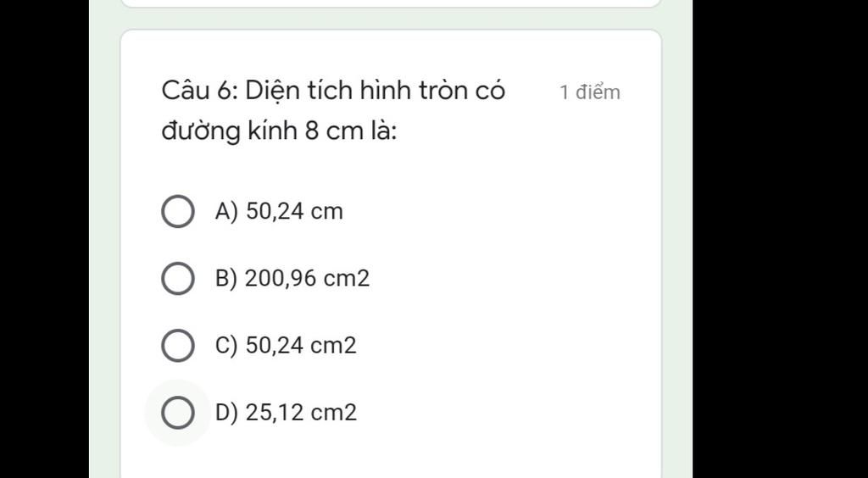Click the 1 điểm points label
This screenshot has height=478, width=868.
(x=590, y=92)
